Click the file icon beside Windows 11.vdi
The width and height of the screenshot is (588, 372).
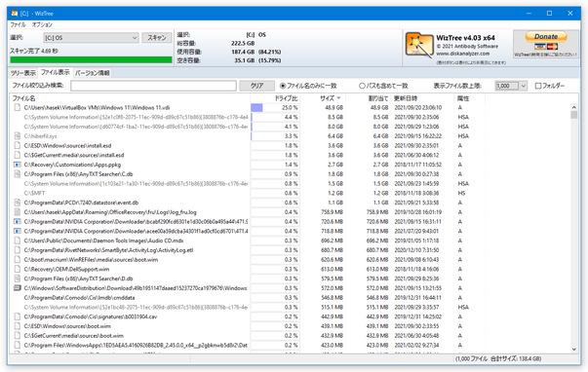coord(17,107)
